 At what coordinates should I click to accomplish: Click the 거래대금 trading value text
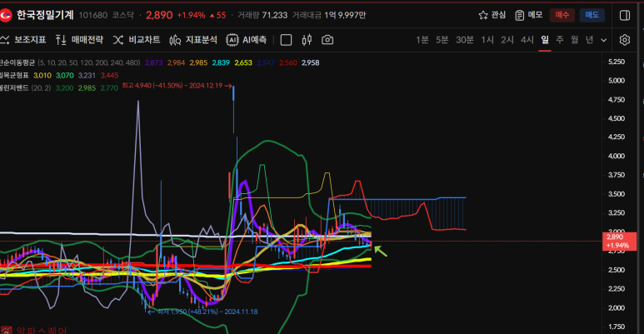pyautogui.click(x=329, y=15)
